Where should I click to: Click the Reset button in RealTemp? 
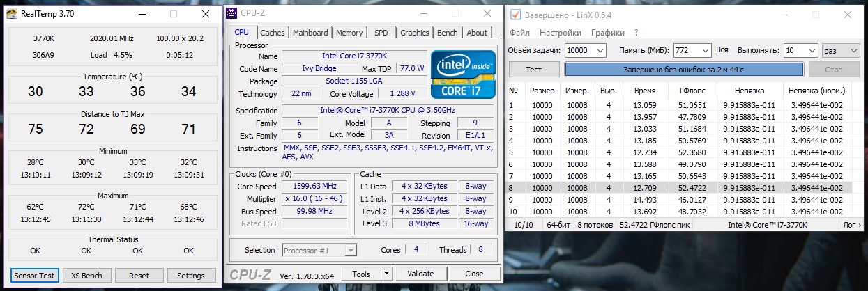click(x=139, y=276)
